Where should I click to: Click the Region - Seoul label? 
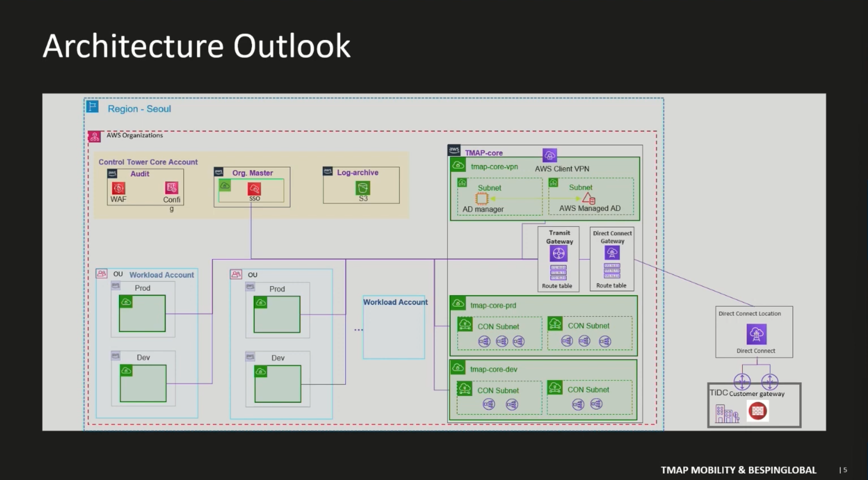point(139,109)
